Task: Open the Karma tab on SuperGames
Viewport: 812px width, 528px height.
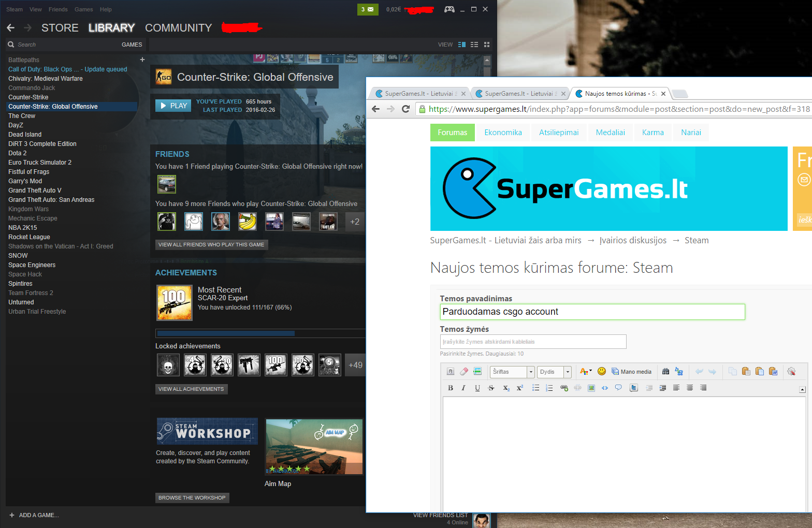Action: (653, 133)
